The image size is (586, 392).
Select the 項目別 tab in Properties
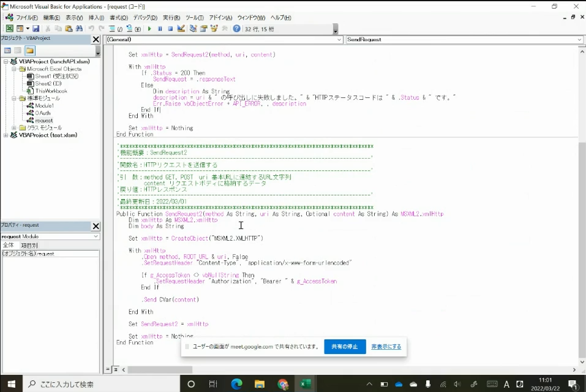tap(29, 245)
